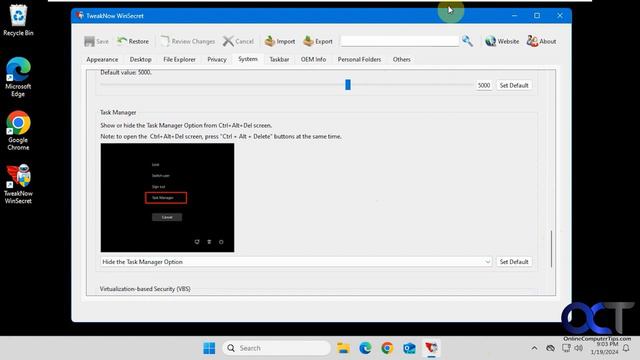
Task: Select the TweakNow WinSecret desktop shortcut
Action: 18,184
